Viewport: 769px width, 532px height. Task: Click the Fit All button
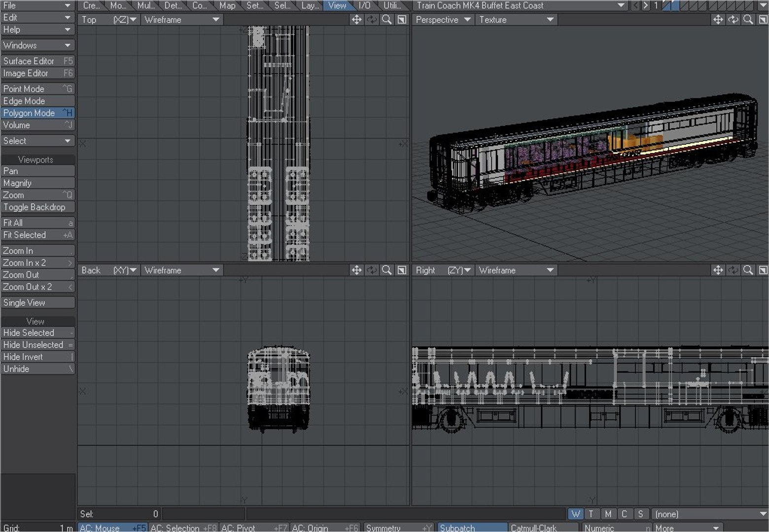tap(37, 223)
